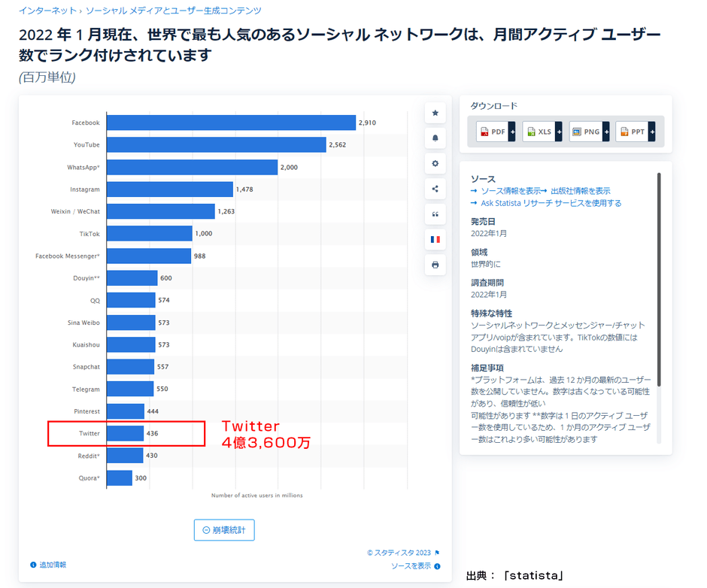Click the source panel scrollbar

(659, 278)
